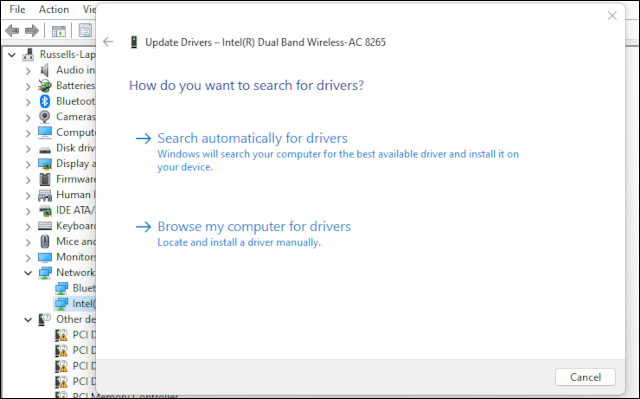Screen dimensions: 640x399
Task: Click first PCI device warning icon
Action: point(62,335)
